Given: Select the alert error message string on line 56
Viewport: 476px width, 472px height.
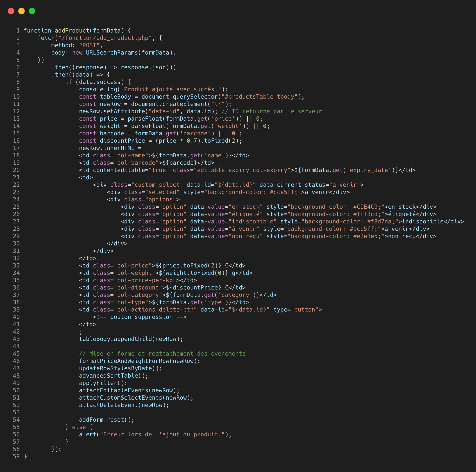Looking at the screenshot, I should tap(163, 434).
